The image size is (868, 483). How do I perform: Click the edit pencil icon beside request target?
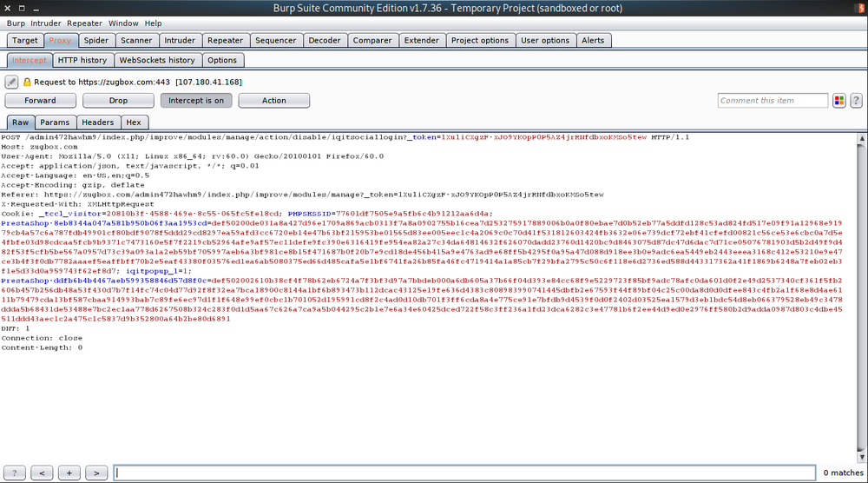click(11, 82)
